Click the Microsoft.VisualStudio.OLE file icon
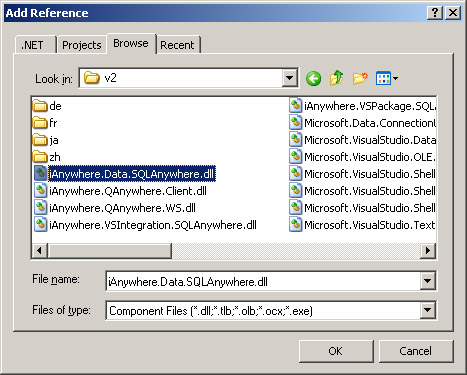467x375 pixels. (295, 157)
